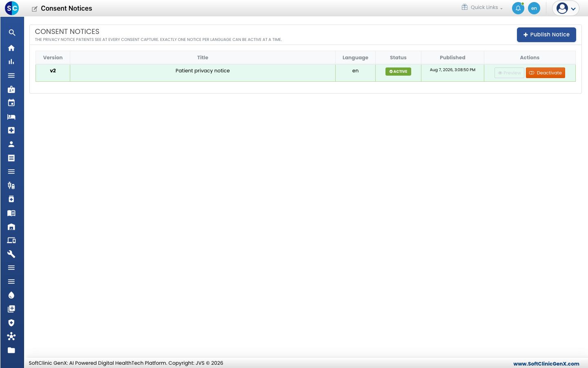The width and height of the screenshot is (588, 368).
Task: Open the notifications bell
Action: pyautogui.click(x=518, y=8)
